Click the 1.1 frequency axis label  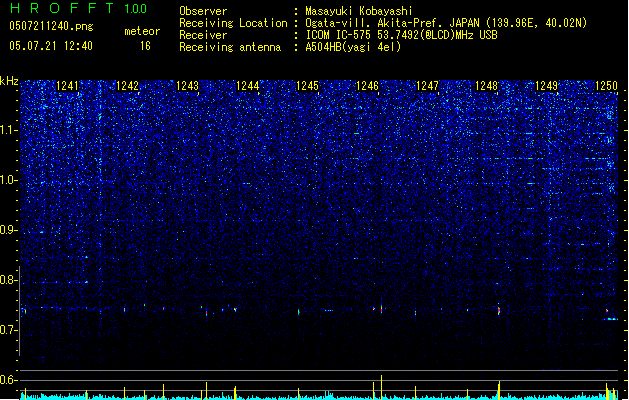click(9, 130)
